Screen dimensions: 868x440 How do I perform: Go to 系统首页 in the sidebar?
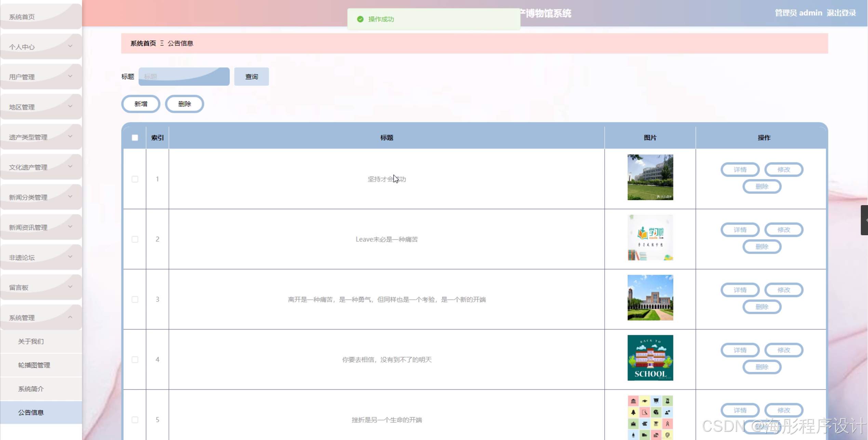coord(22,17)
